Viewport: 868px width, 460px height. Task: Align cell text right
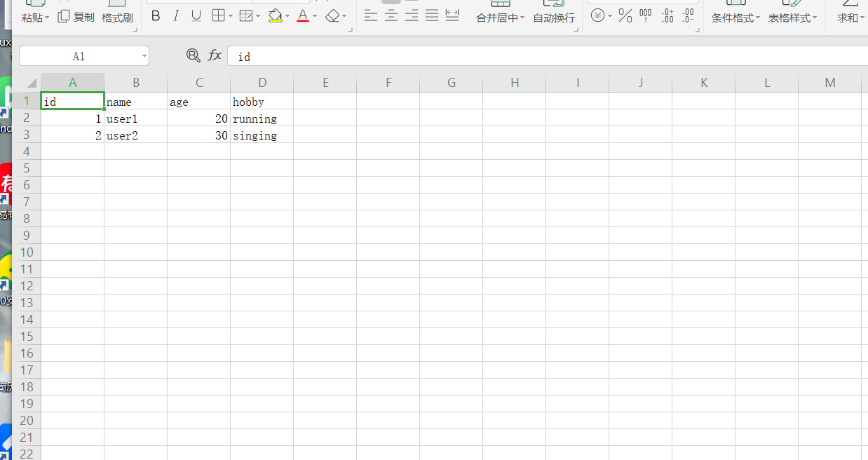[412, 15]
